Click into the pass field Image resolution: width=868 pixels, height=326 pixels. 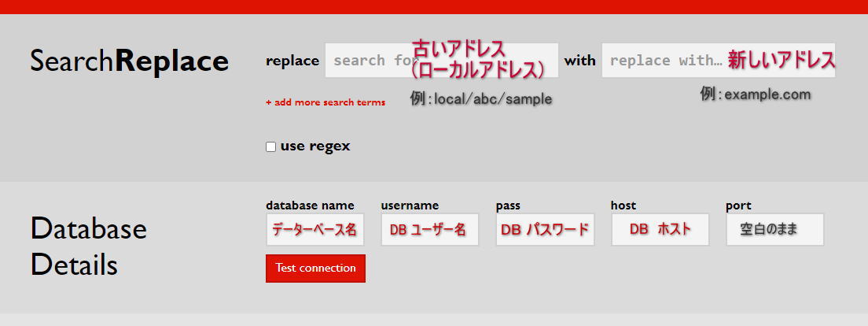544,230
